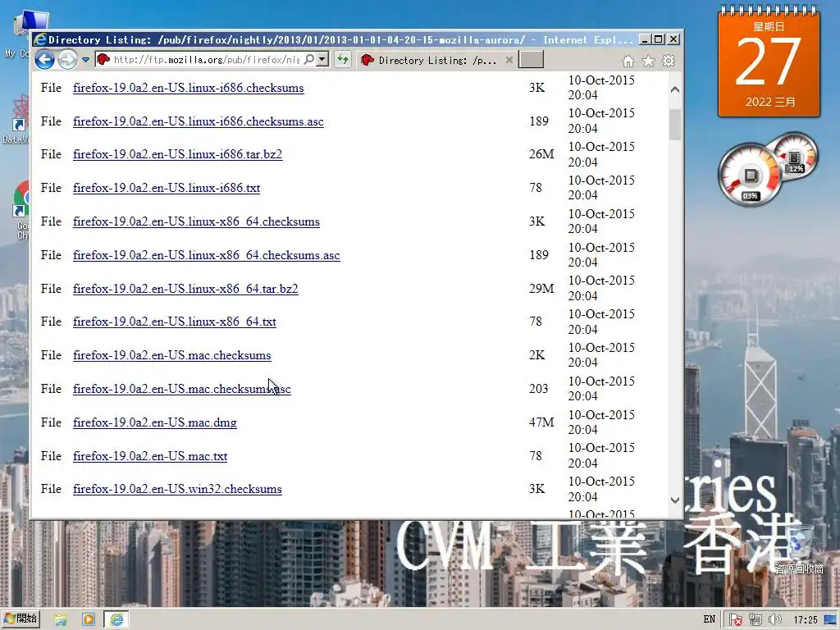The height and width of the screenshot is (630, 840).
Task: Click the page scrollbar down arrow
Action: tap(675, 500)
